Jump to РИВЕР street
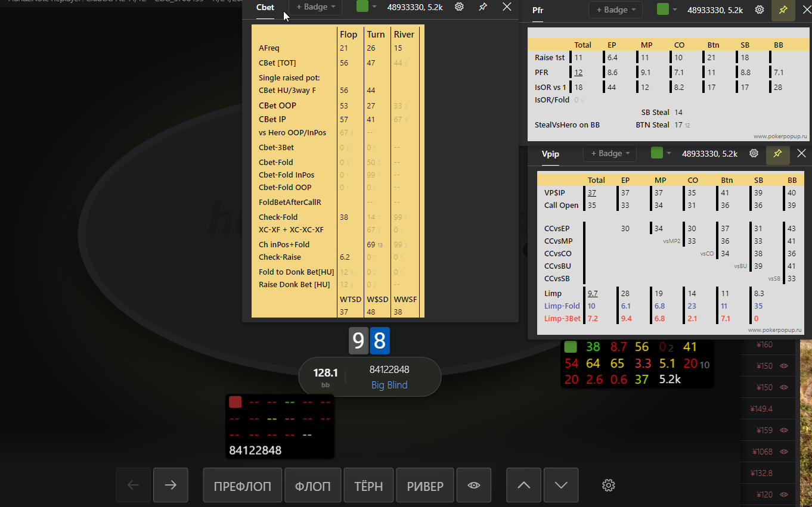Viewport: 812px width, 507px height. coord(425,486)
